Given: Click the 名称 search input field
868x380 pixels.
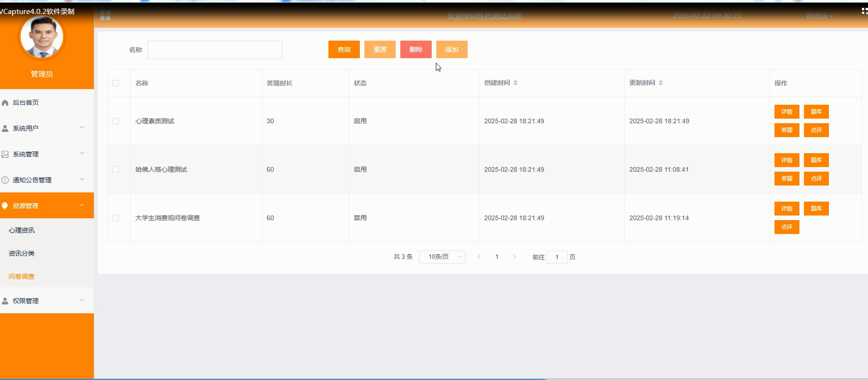Looking at the screenshot, I should tap(215, 50).
